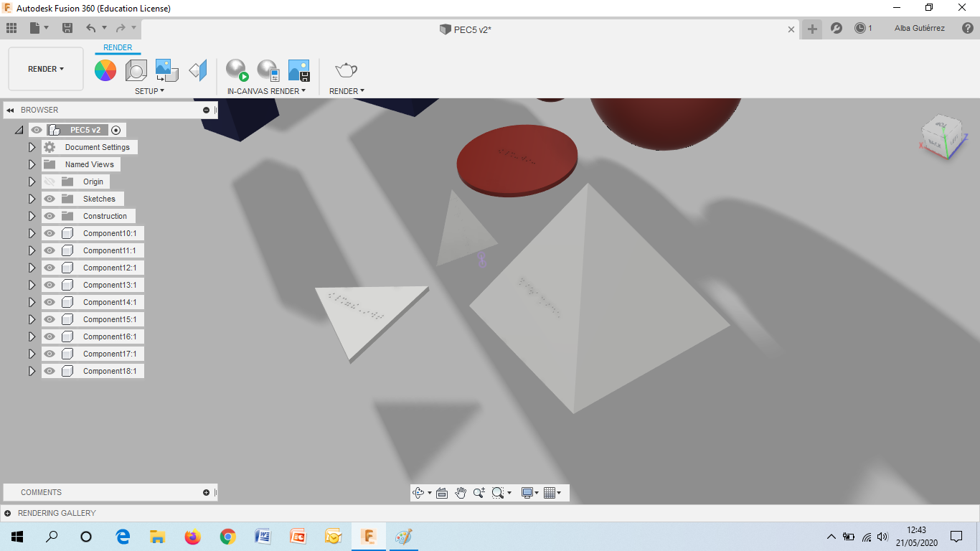Collapse the PEC5 v2 root node
This screenshot has width=980, height=551.
[x=19, y=130]
